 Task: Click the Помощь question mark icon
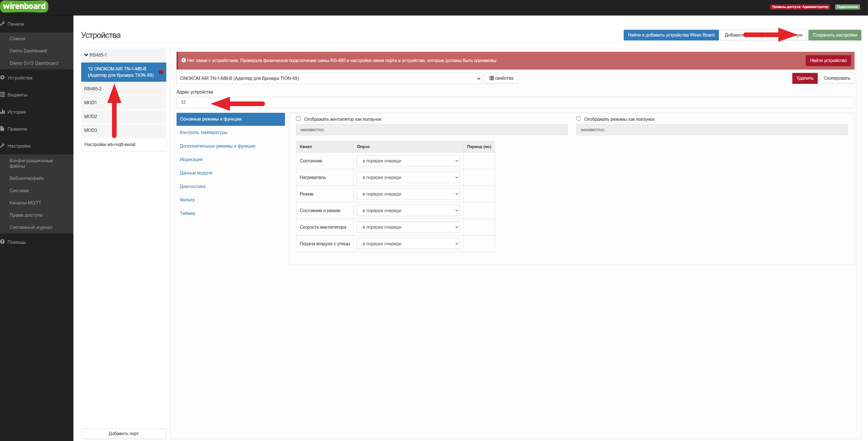tap(3, 241)
